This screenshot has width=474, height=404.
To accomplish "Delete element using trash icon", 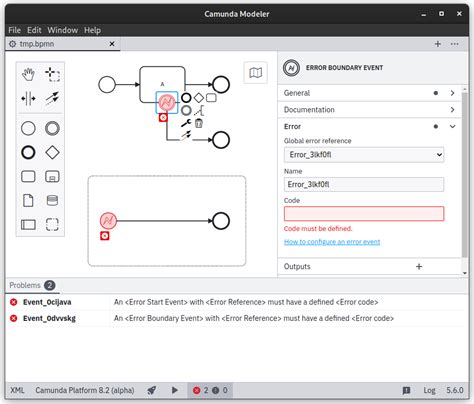I will (199, 123).
